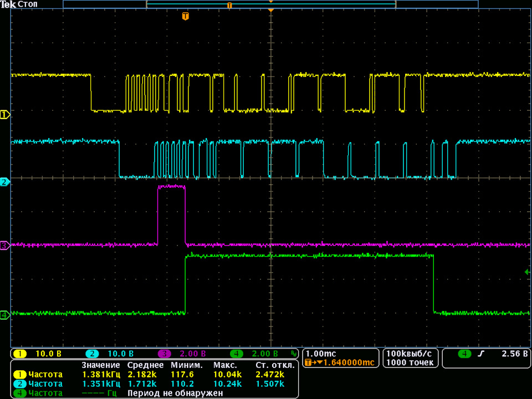532x399 pixels.
Task: Click the cyan Частота label for channel 2
Action: (x=45, y=383)
